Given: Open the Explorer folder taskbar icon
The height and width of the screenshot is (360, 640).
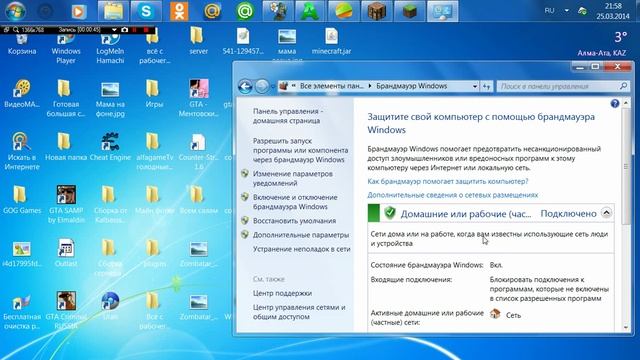Looking at the screenshot, I should (113, 11).
